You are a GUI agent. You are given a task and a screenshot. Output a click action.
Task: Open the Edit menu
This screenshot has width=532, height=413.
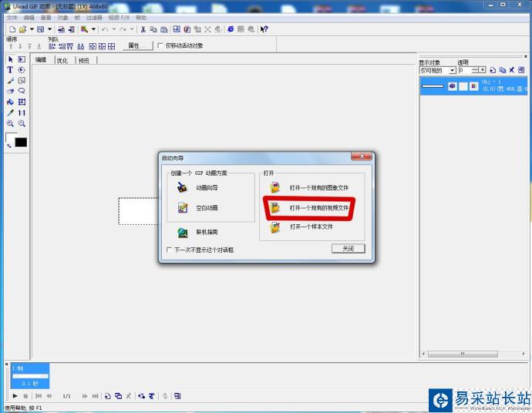click(x=29, y=18)
